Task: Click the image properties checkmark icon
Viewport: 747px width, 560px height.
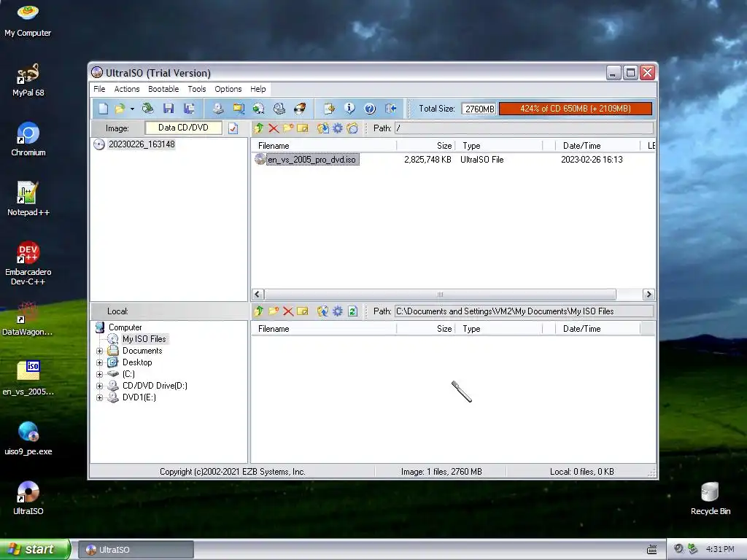Action: (233, 128)
